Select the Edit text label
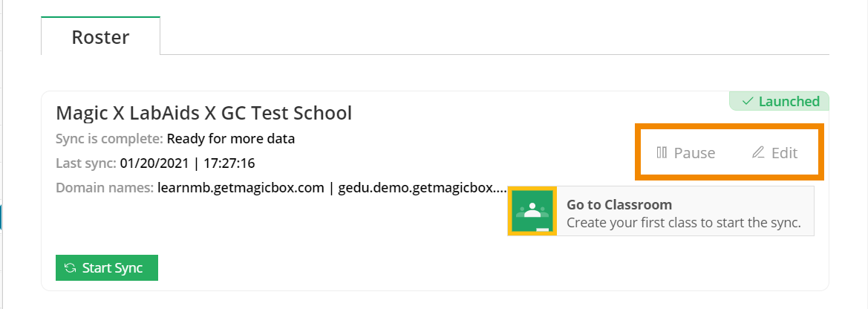The height and width of the screenshot is (309, 868). coord(784,153)
